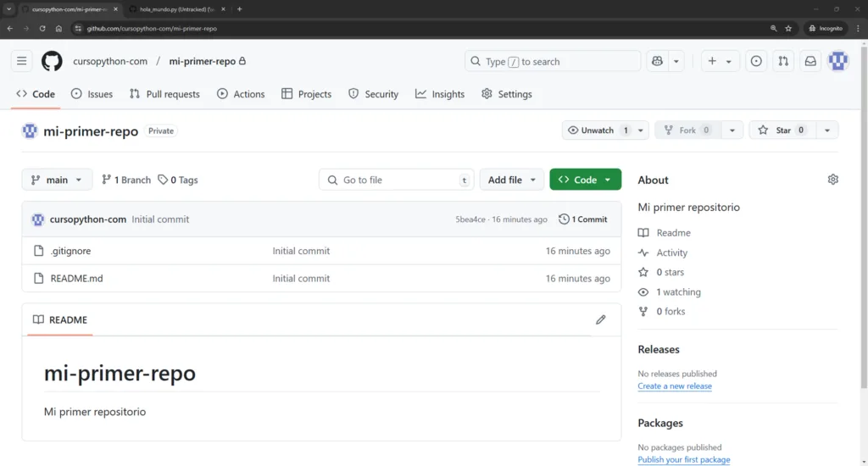Edit README with the pencil icon

[x=601, y=320]
